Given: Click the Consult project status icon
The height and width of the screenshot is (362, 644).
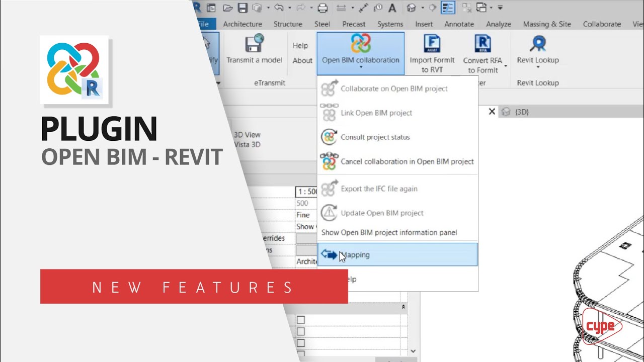Looking at the screenshot, I should [329, 137].
